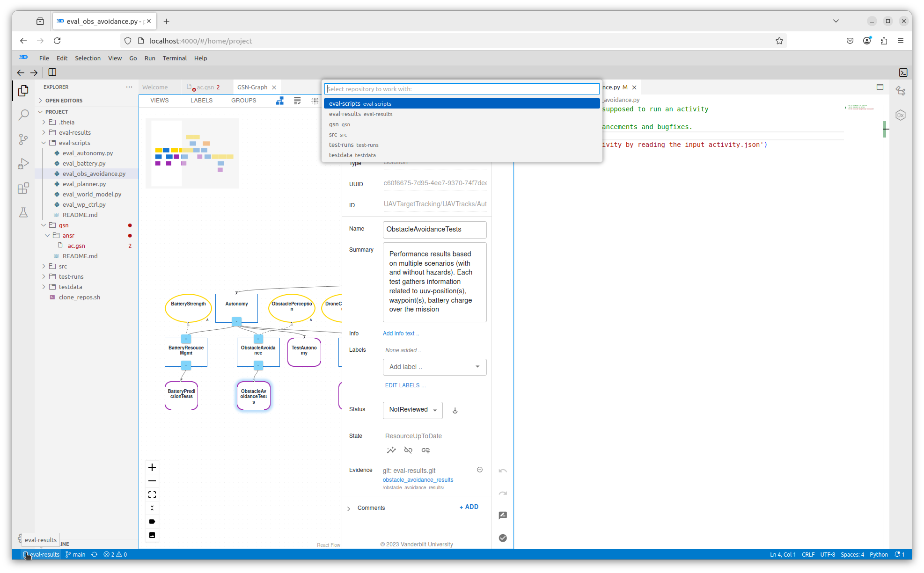Viewport: 924px width, 573px height.
Task: Click the unlink icon under State
Action: tap(408, 450)
